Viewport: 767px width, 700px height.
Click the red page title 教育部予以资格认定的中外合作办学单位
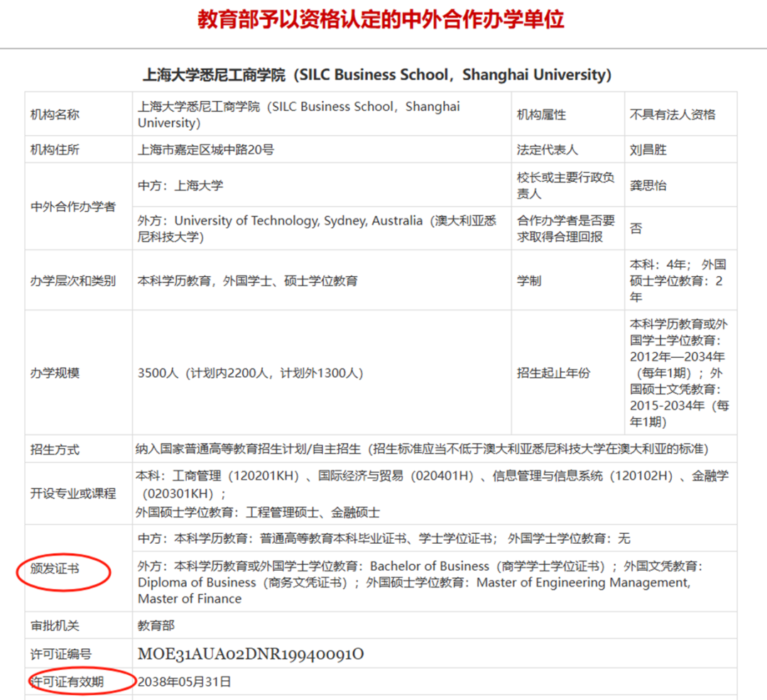point(381,20)
